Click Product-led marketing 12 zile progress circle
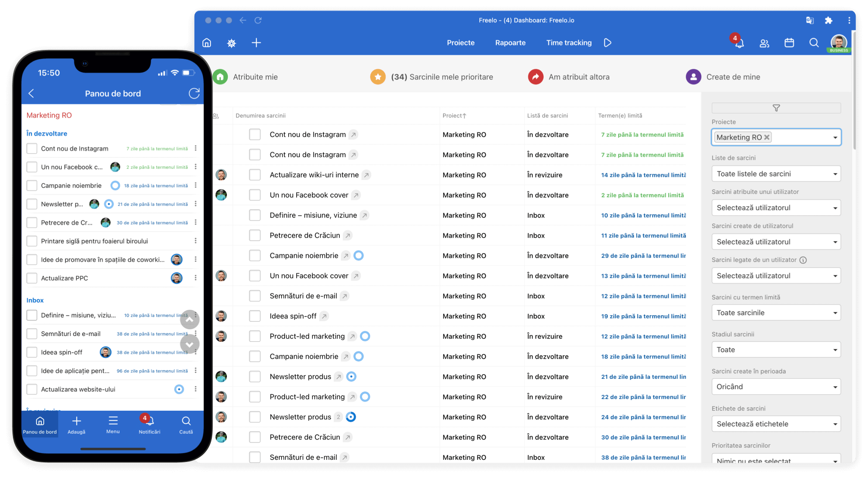 pyautogui.click(x=365, y=336)
